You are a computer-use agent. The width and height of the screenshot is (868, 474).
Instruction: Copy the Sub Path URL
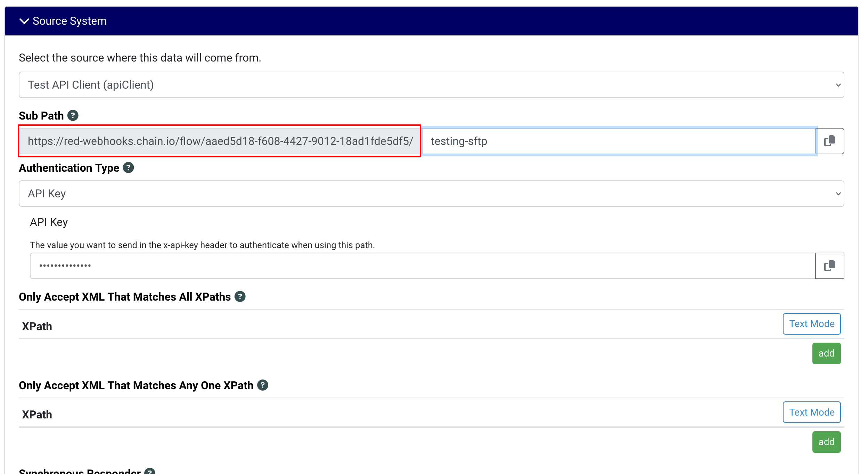pyautogui.click(x=829, y=141)
